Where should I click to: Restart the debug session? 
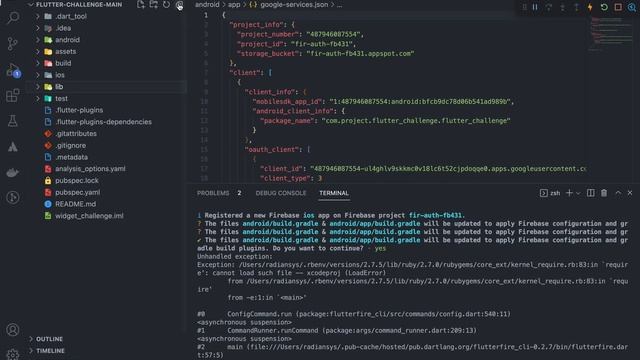click(x=604, y=7)
